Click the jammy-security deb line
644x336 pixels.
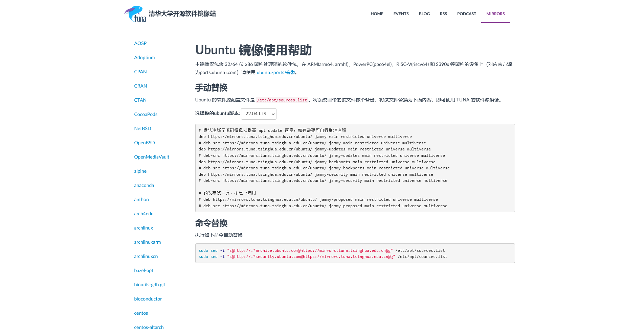coord(316,175)
